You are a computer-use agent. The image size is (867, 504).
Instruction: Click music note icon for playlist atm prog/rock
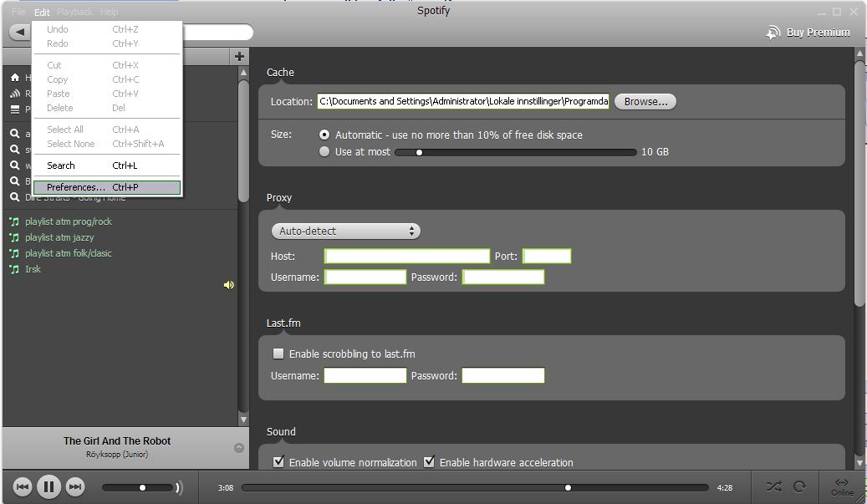14,221
